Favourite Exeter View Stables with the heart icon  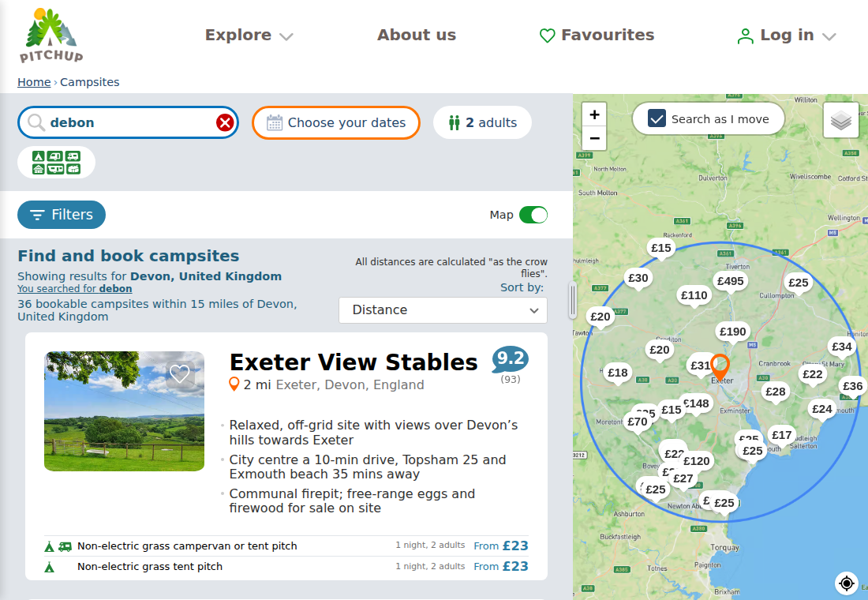coord(179,374)
